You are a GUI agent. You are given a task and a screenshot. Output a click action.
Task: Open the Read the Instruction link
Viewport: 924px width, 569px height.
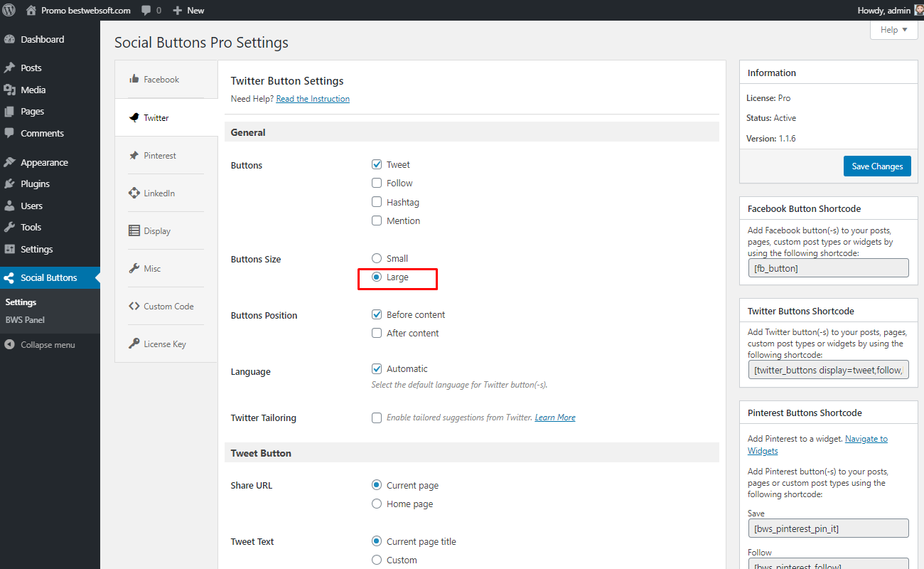point(313,99)
